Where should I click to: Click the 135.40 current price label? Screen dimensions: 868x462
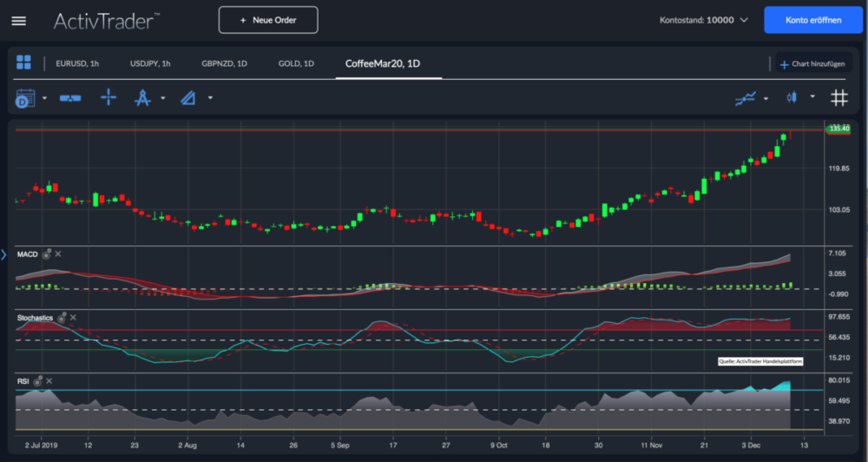coord(838,129)
